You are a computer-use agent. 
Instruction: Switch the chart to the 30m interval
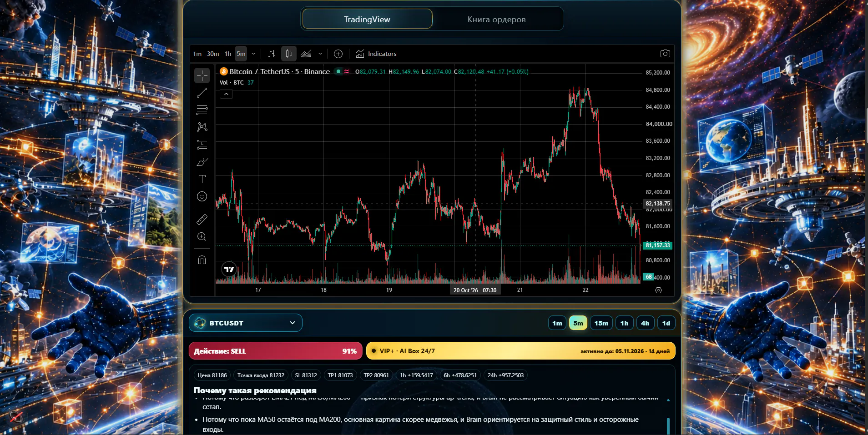pyautogui.click(x=213, y=54)
